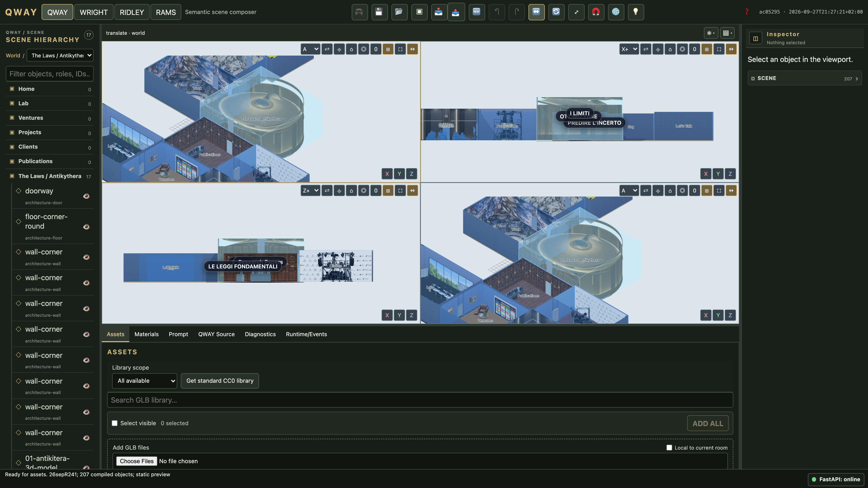The height and width of the screenshot is (488, 868).
Task: Click the crosshair icon in top-right viewport
Action: coord(658,49)
